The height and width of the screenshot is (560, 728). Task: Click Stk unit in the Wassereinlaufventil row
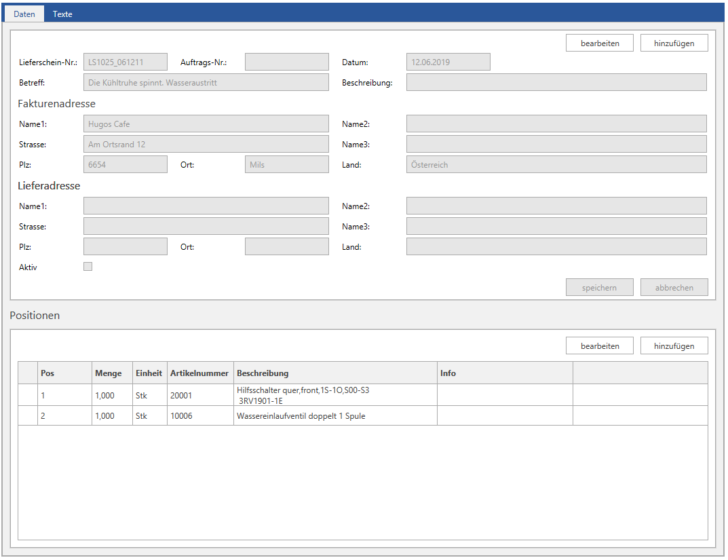pyautogui.click(x=150, y=416)
